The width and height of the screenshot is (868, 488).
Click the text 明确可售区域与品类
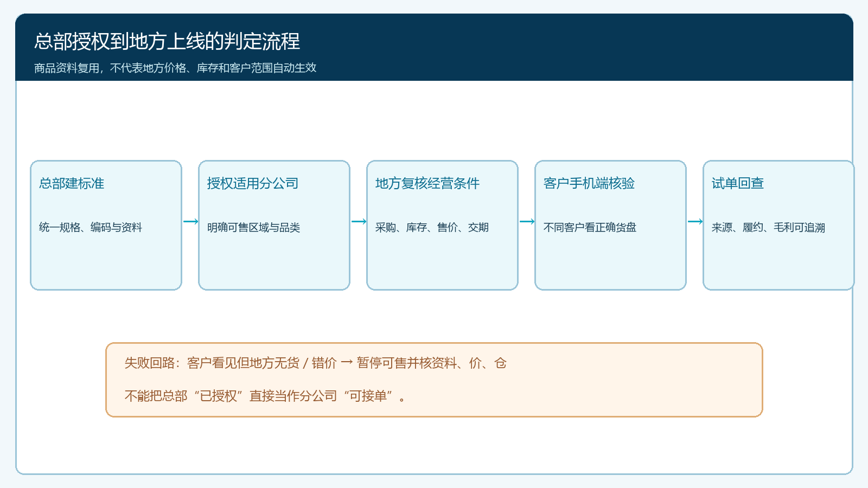click(x=254, y=227)
